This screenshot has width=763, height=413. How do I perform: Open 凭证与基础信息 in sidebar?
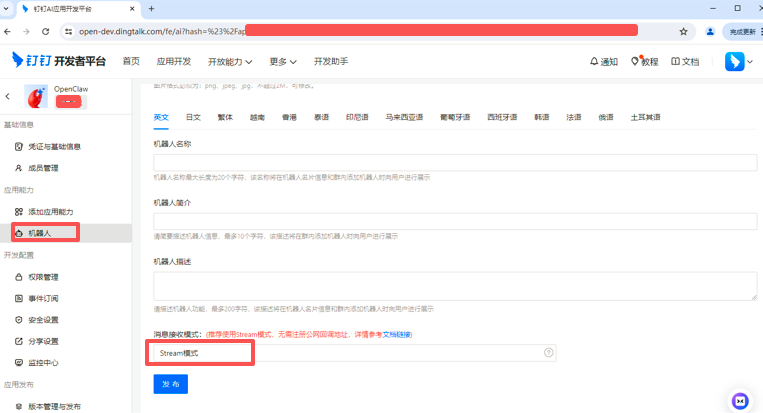click(x=54, y=146)
